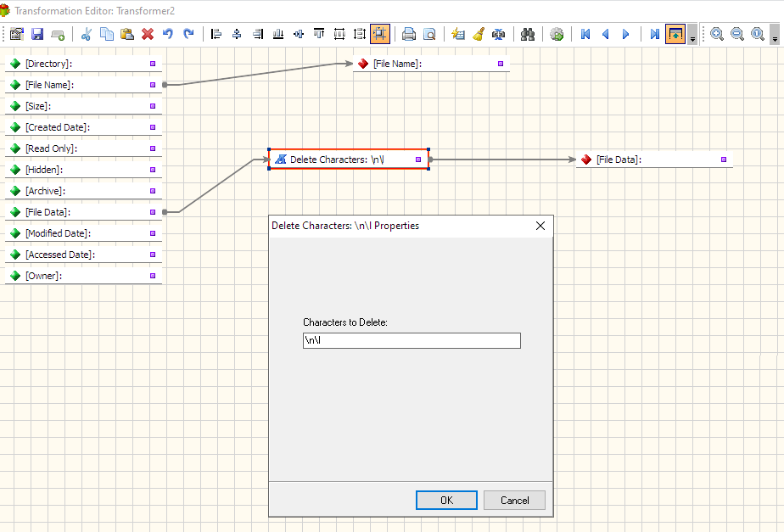784x532 pixels.
Task: Space selected items evenly across
Action: pos(339,34)
